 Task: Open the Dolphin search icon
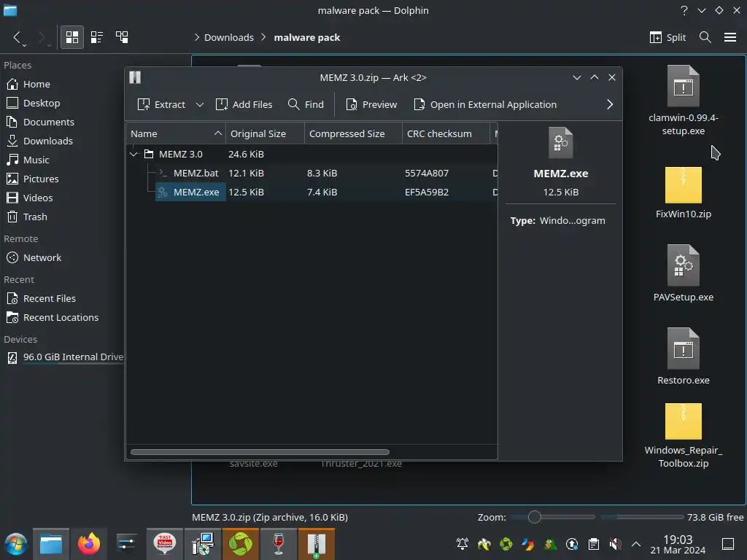[705, 37]
